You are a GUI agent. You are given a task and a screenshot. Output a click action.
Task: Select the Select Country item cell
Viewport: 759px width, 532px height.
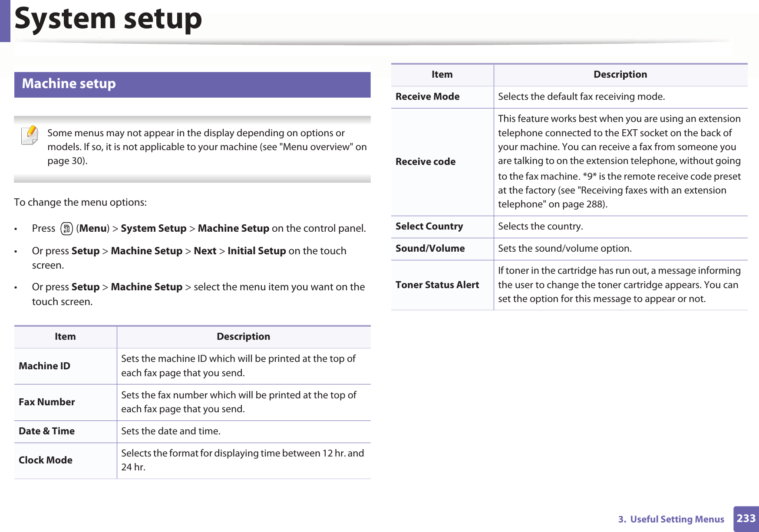coord(429,226)
